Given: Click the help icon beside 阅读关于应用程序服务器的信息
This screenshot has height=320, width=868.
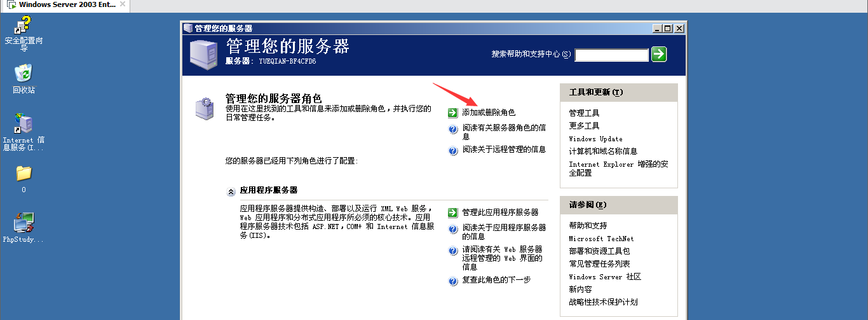Looking at the screenshot, I should coord(453,229).
